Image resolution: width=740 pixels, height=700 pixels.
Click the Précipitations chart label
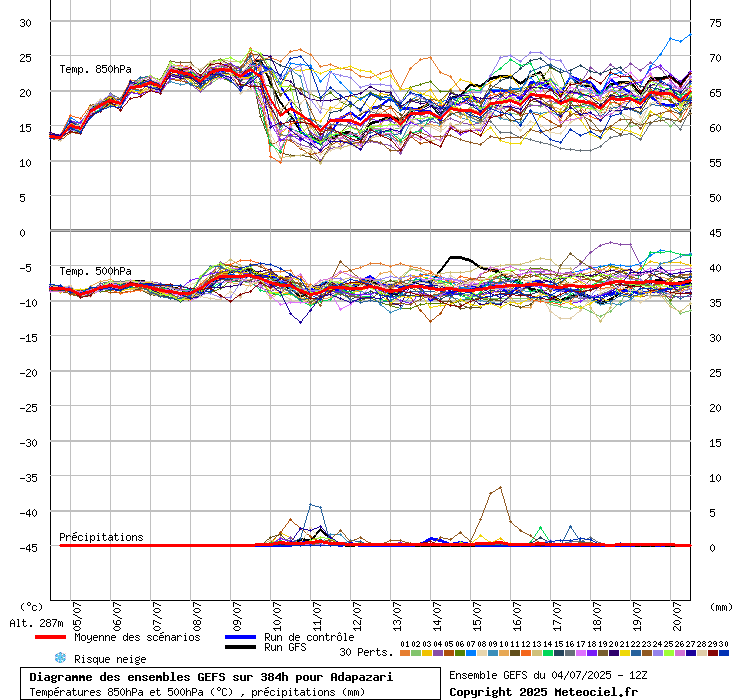[x=101, y=537]
